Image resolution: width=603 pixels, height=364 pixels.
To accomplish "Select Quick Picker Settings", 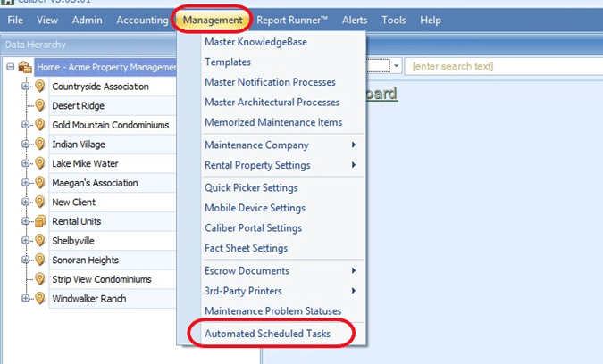I will [251, 187].
